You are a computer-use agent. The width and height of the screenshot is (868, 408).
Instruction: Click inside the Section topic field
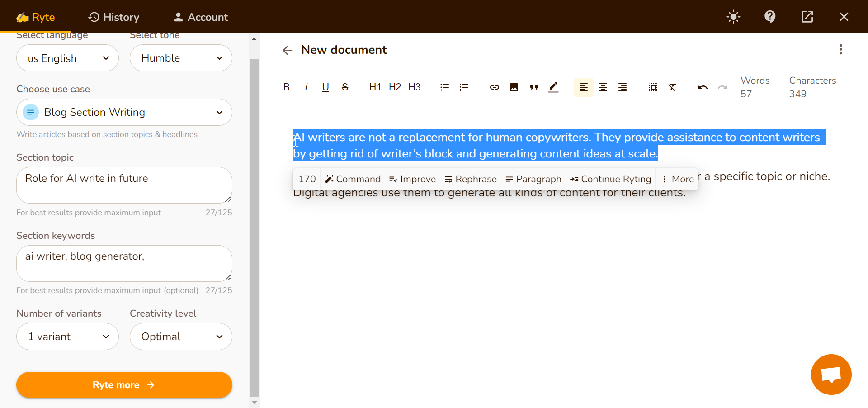coord(124,185)
